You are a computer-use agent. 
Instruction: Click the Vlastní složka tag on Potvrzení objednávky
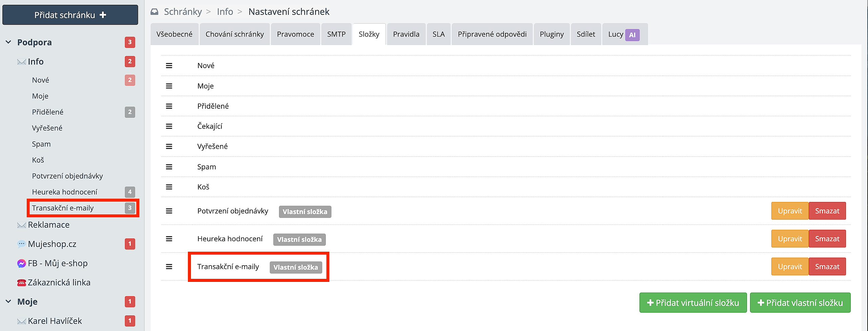point(305,212)
